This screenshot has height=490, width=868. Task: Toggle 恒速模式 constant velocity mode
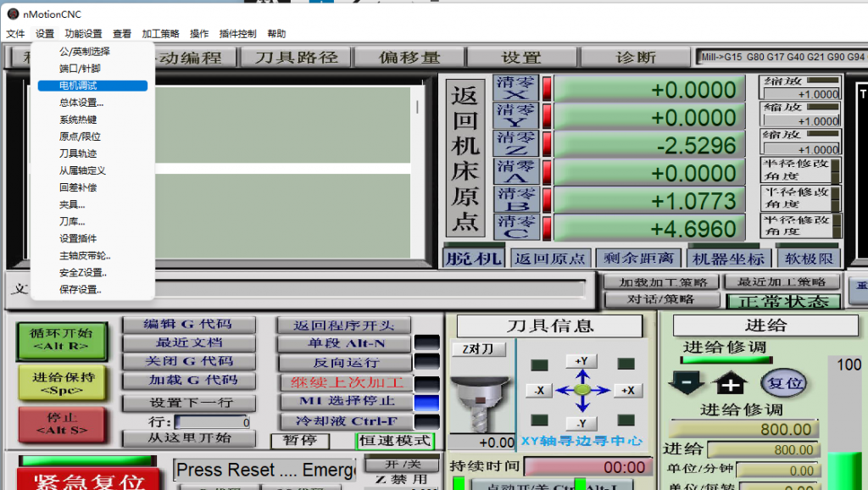click(395, 441)
